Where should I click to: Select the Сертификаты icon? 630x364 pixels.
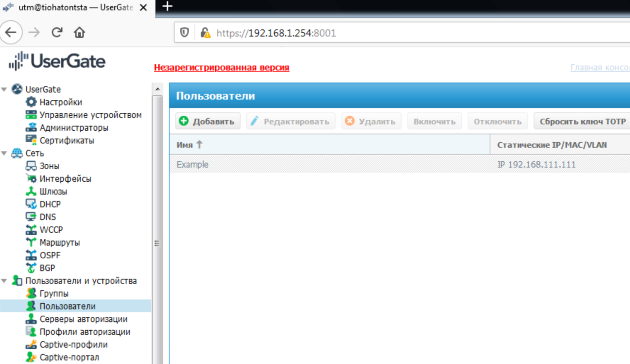(31, 140)
